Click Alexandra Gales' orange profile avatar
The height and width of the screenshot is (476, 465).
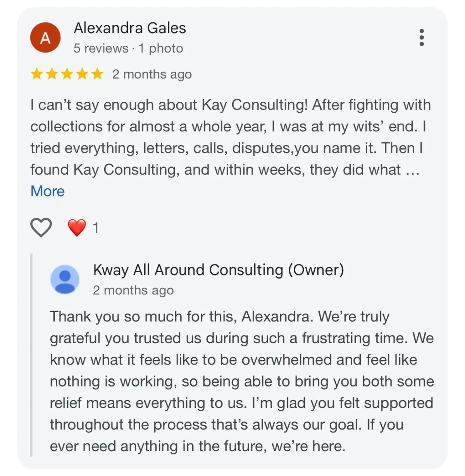coord(45,38)
